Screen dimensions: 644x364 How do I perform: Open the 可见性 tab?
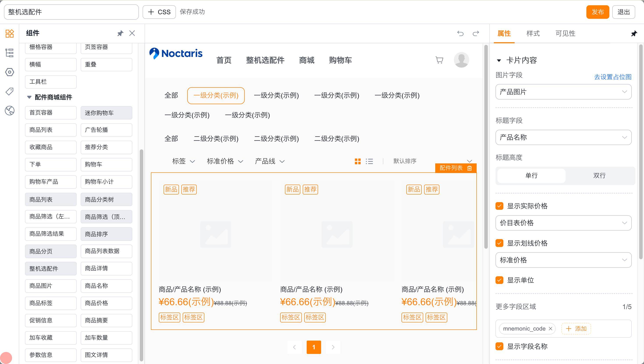tap(565, 33)
